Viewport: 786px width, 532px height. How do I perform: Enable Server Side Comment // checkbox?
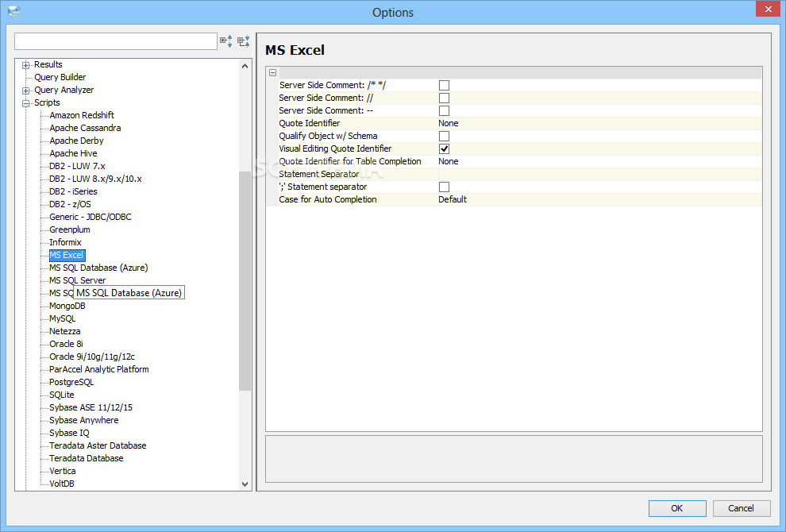444,98
